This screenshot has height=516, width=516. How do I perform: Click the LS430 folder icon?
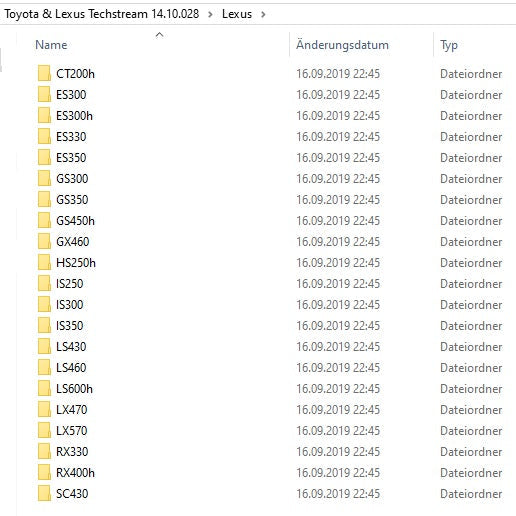(x=44, y=346)
